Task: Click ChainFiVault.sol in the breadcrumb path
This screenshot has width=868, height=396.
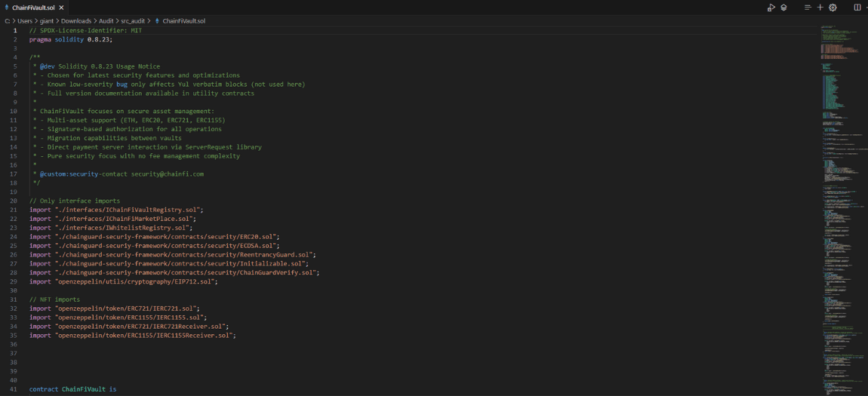Action: 183,21
